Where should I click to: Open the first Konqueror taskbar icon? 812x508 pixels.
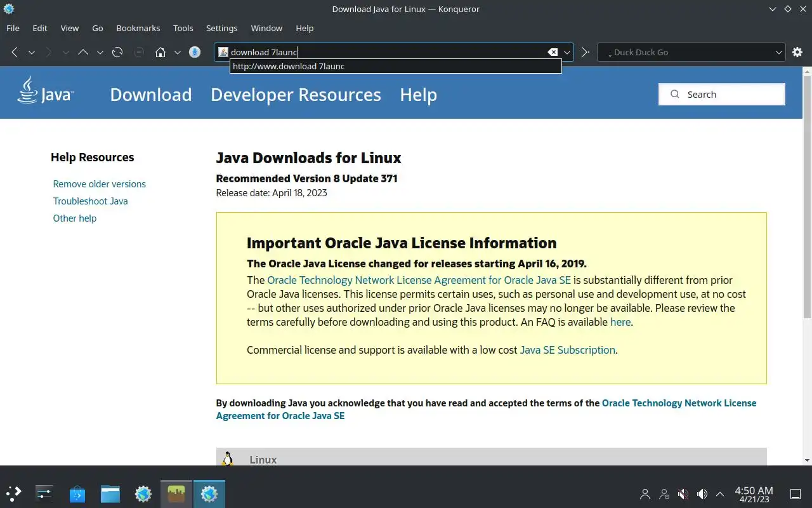coord(143,493)
